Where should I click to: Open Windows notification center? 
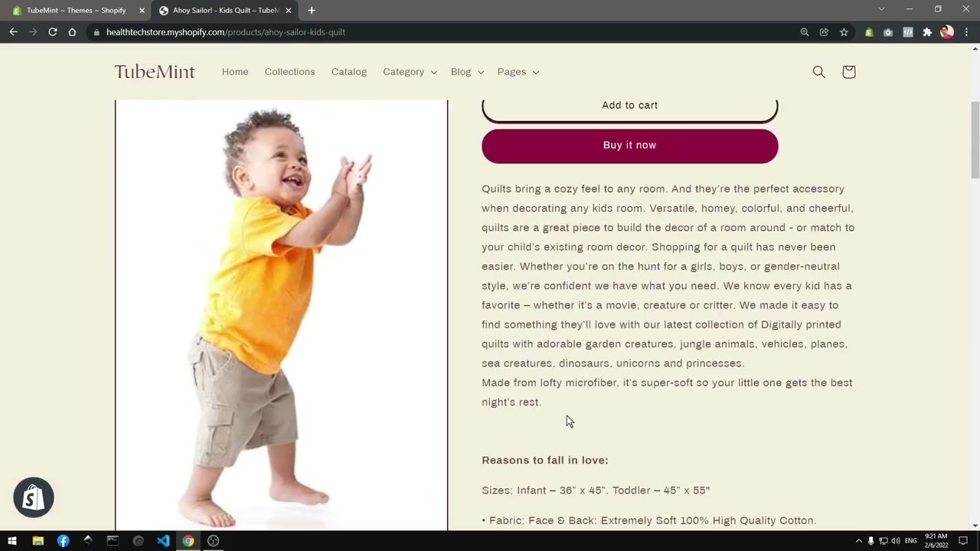[963, 541]
